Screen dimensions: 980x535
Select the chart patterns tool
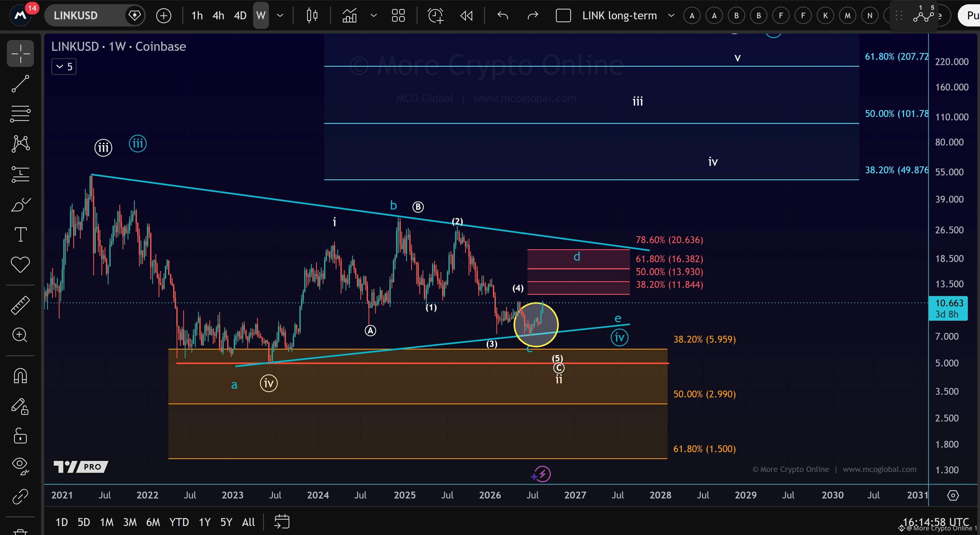tap(20, 144)
